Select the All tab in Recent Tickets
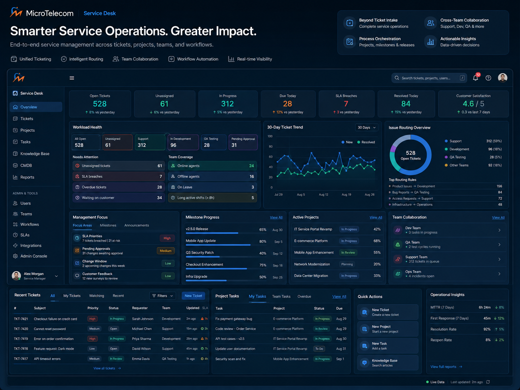The width and height of the screenshot is (520, 390). [53, 296]
